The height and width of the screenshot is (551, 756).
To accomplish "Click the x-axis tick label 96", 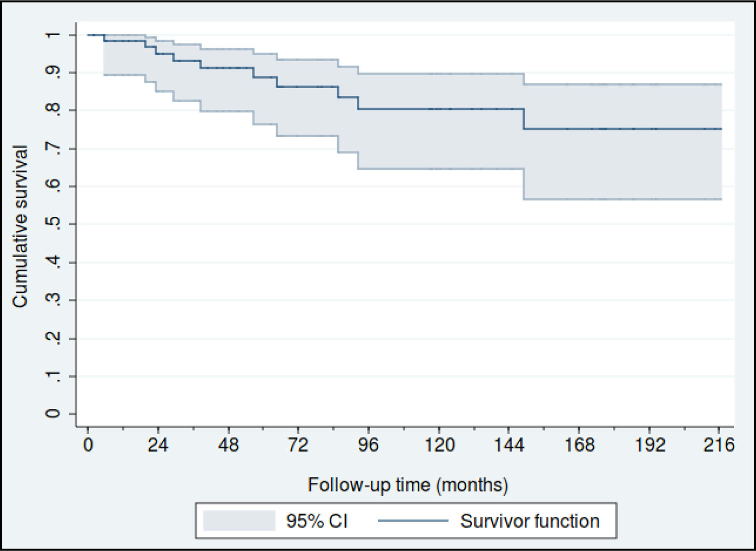I will click(x=368, y=445).
